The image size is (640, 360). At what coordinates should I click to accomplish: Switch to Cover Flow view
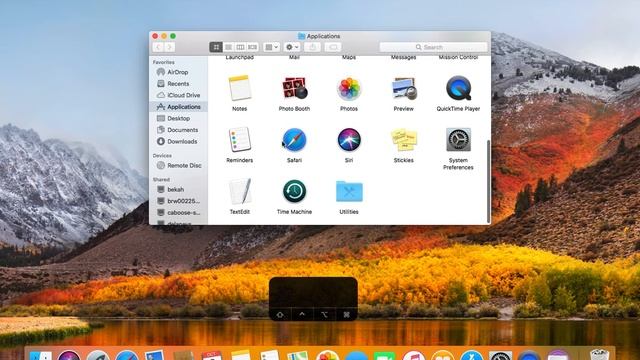[x=253, y=47]
